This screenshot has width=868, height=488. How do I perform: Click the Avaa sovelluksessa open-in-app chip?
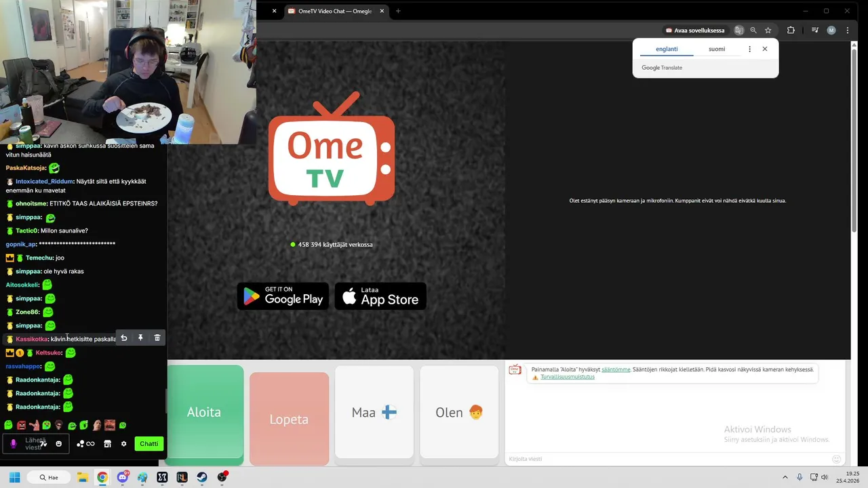tap(695, 30)
